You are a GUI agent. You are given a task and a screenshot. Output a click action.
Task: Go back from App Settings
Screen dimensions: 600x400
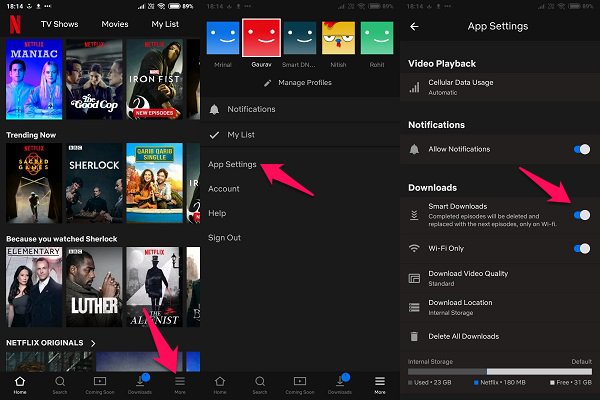414,26
